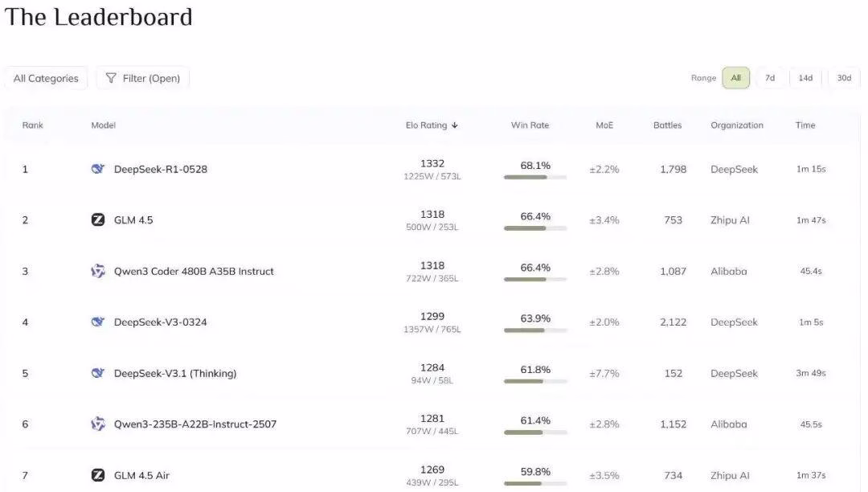The image size is (868, 492).
Task: Click the DeepSeek whale icon beside DeepSeek-R1-0528
Action: [98, 169]
